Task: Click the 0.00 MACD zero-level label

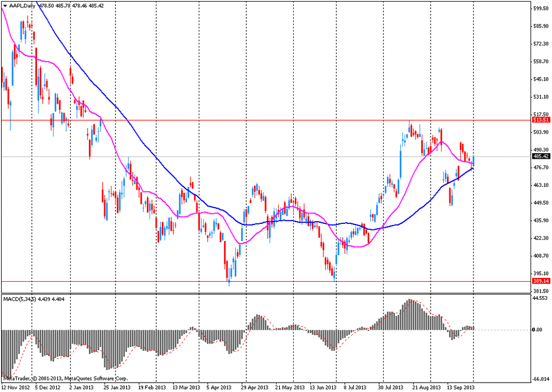Action: [538, 330]
